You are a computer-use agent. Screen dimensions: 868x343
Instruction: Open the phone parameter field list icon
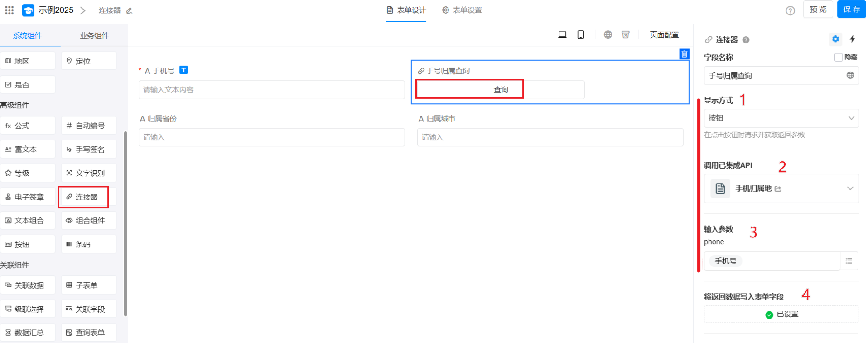point(849,261)
